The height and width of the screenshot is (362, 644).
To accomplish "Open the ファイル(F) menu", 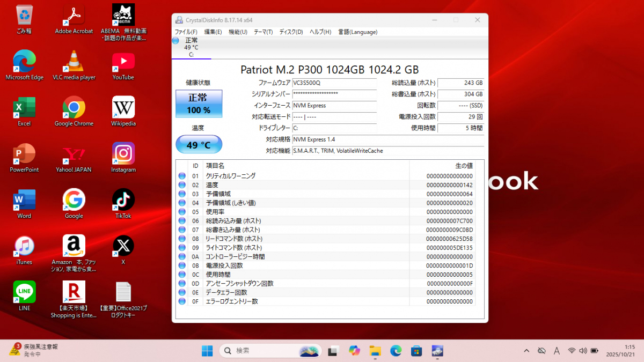I will [x=186, y=32].
